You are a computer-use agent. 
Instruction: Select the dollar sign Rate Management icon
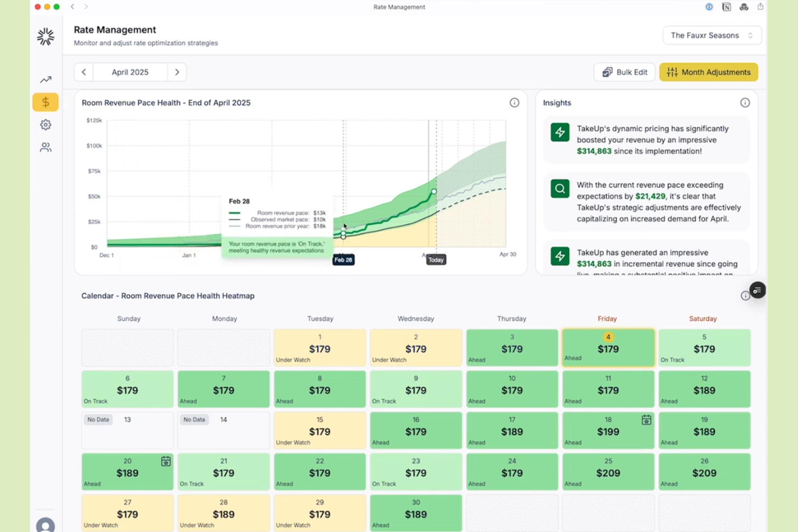coord(45,102)
